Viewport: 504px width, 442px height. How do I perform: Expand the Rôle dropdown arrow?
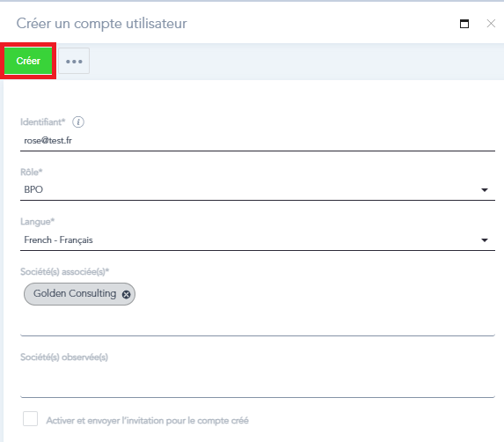485,190
